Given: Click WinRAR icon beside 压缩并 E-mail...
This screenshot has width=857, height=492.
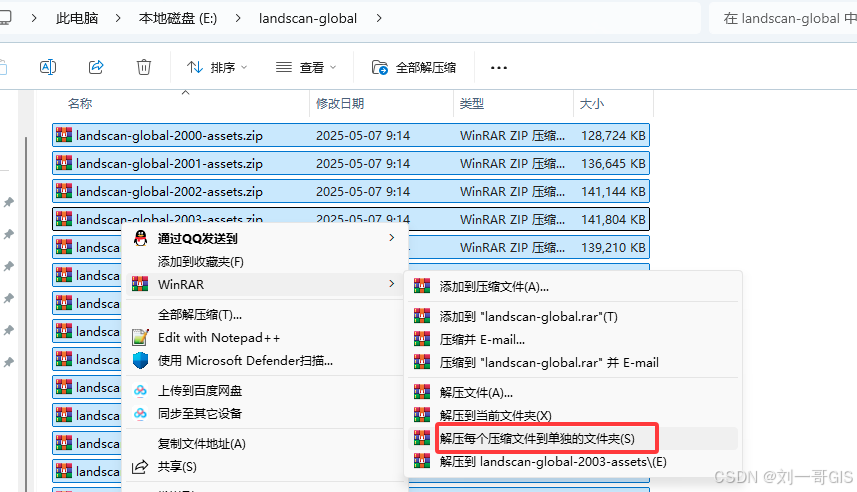Looking at the screenshot, I should pos(422,339).
